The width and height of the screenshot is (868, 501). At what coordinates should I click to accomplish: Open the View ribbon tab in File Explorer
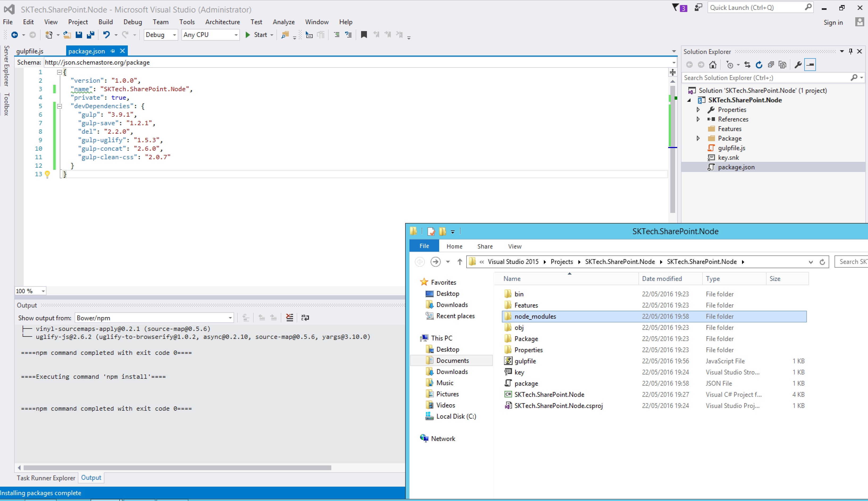pyautogui.click(x=514, y=246)
